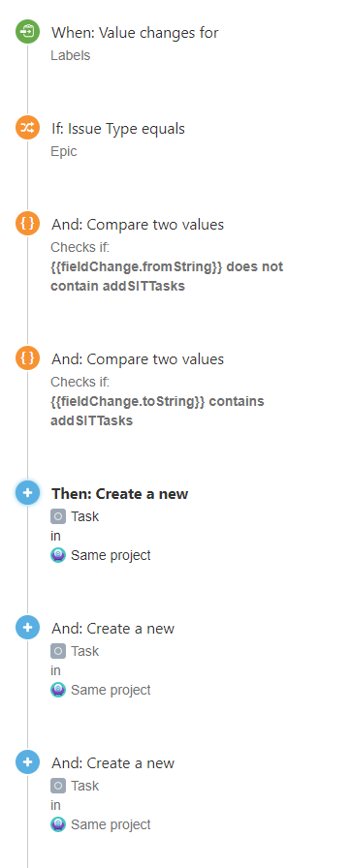
Task: Click the project avatar under Then: Create a new
Action: [x=58, y=555]
